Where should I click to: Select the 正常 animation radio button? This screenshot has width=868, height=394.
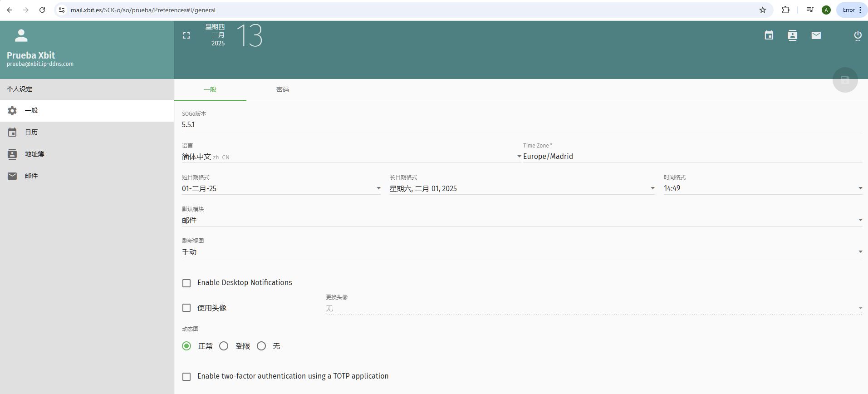pyautogui.click(x=186, y=346)
